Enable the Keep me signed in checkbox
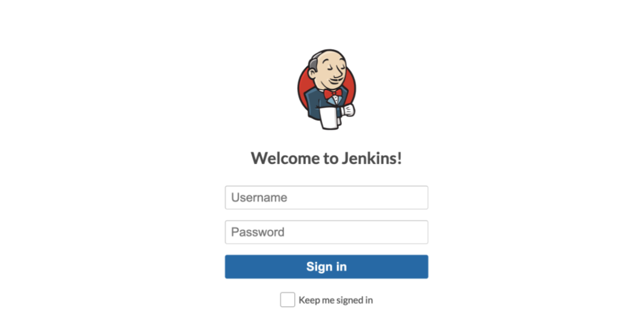644x319 pixels. [287, 300]
